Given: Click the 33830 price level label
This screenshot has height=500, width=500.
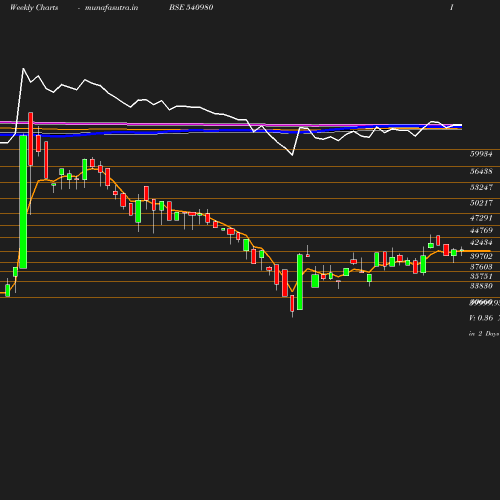Looking at the screenshot, I should (x=481, y=286).
